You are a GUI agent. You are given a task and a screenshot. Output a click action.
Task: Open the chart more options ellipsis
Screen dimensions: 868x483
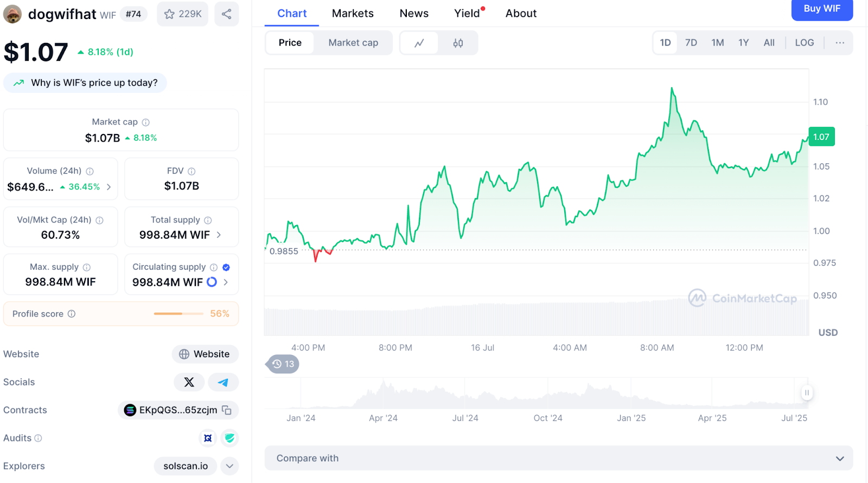pos(840,43)
